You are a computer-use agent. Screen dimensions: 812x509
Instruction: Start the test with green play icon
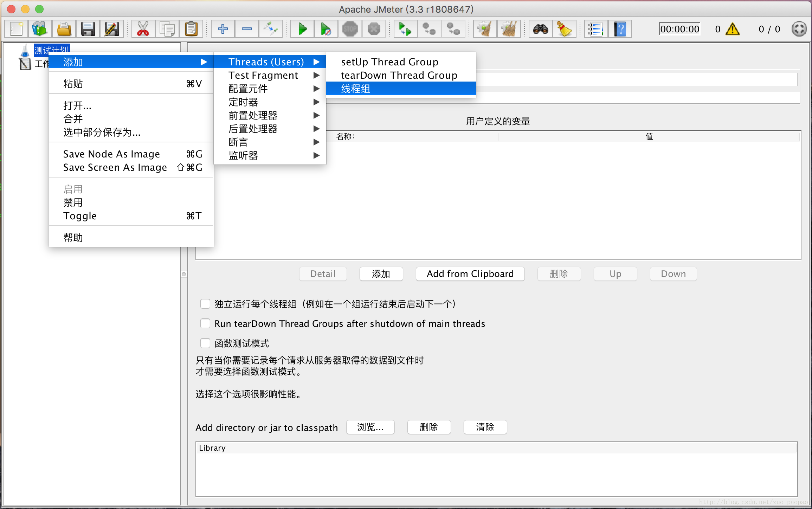[x=302, y=29]
